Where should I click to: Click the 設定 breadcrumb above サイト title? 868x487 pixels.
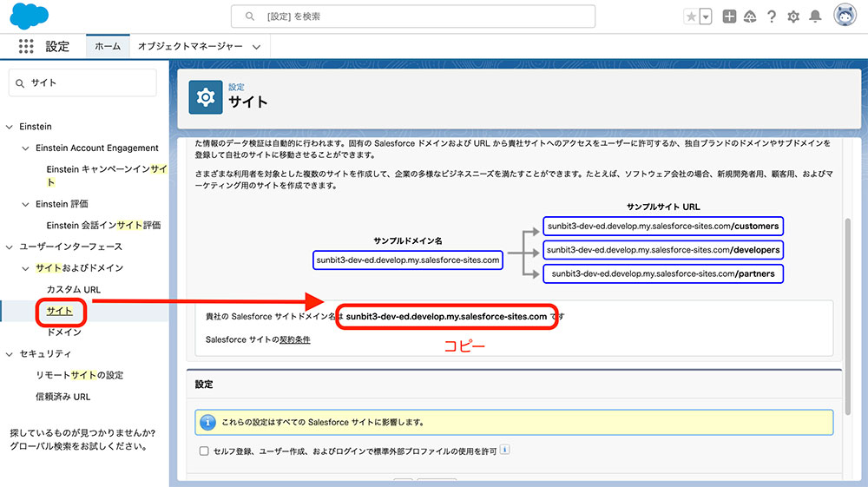[236, 87]
